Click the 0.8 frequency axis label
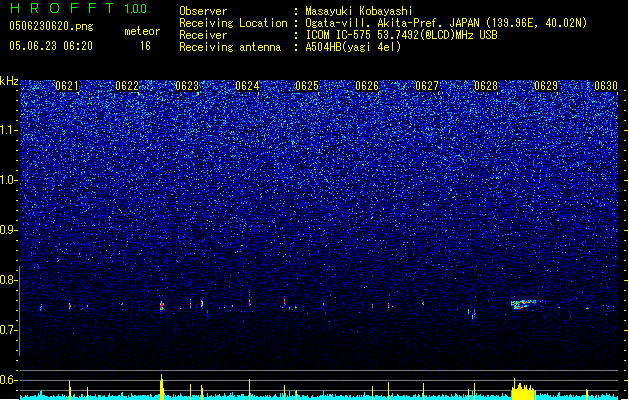This screenshot has height=400, width=629. pos(9,280)
